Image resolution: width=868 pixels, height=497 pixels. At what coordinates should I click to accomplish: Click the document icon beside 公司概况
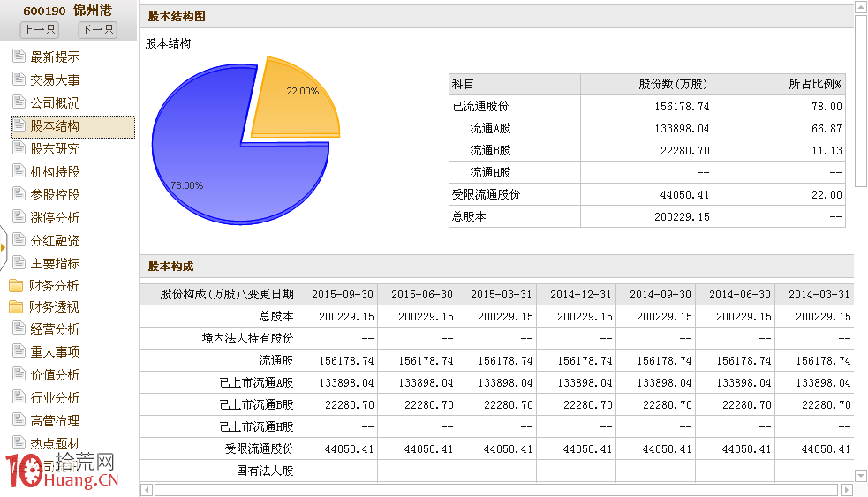[19, 102]
